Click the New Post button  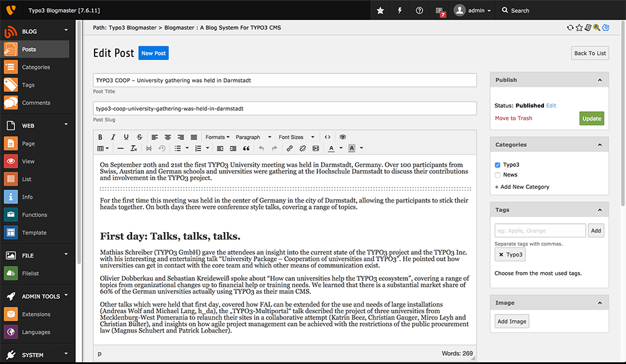153,53
